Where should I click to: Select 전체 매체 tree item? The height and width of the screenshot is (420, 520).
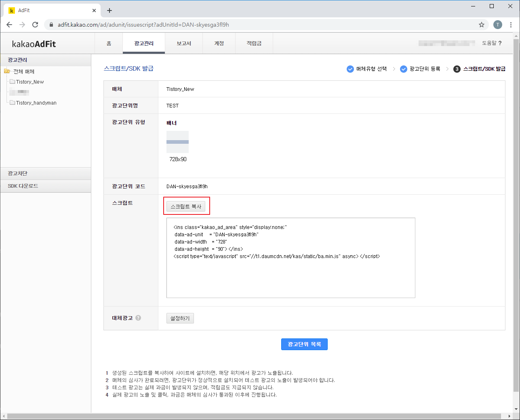click(x=24, y=71)
